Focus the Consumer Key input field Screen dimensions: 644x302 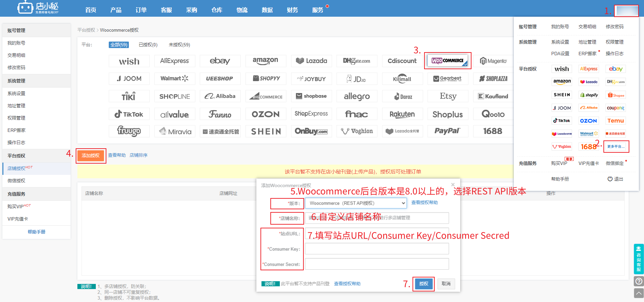(377, 249)
